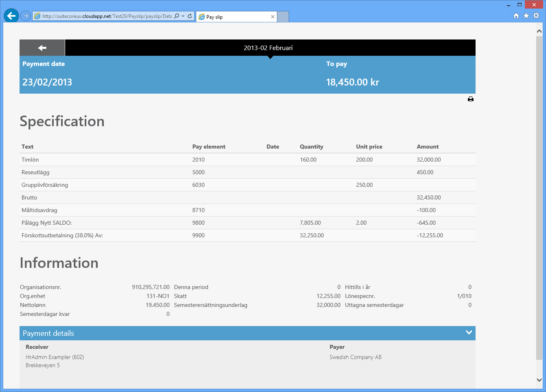Click the Date column header
The width and height of the screenshot is (546, 392).
click(x=273, y=147)
